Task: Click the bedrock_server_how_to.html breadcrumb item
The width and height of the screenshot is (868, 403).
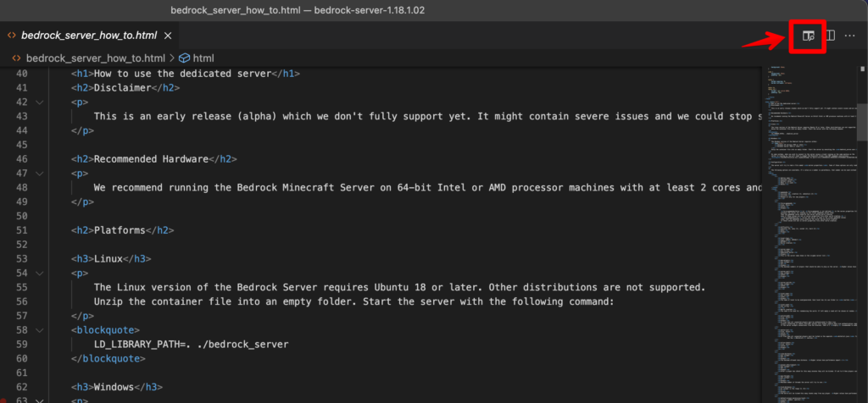Action: [95, 58]
